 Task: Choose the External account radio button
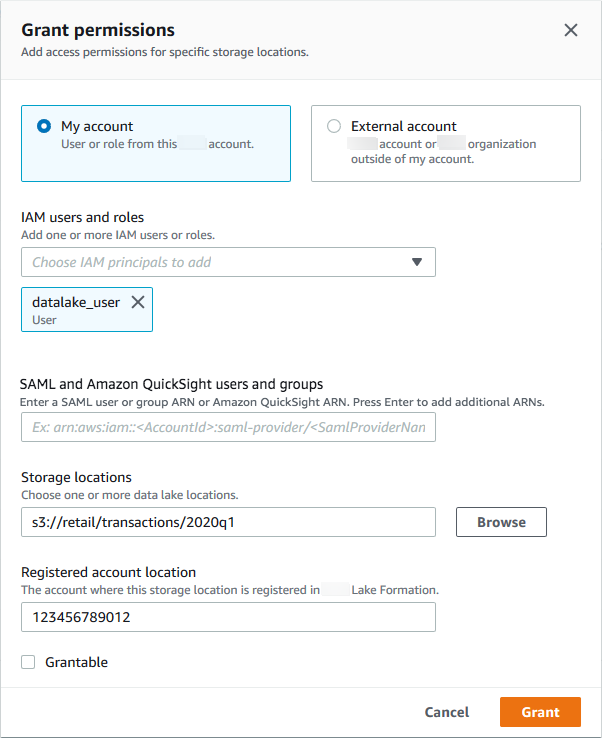click(x=333, y=127)
